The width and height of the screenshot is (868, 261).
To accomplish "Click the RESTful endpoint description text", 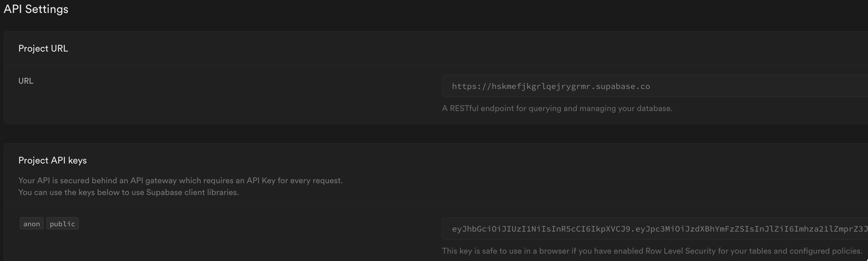I will click(x=557, y=109).
